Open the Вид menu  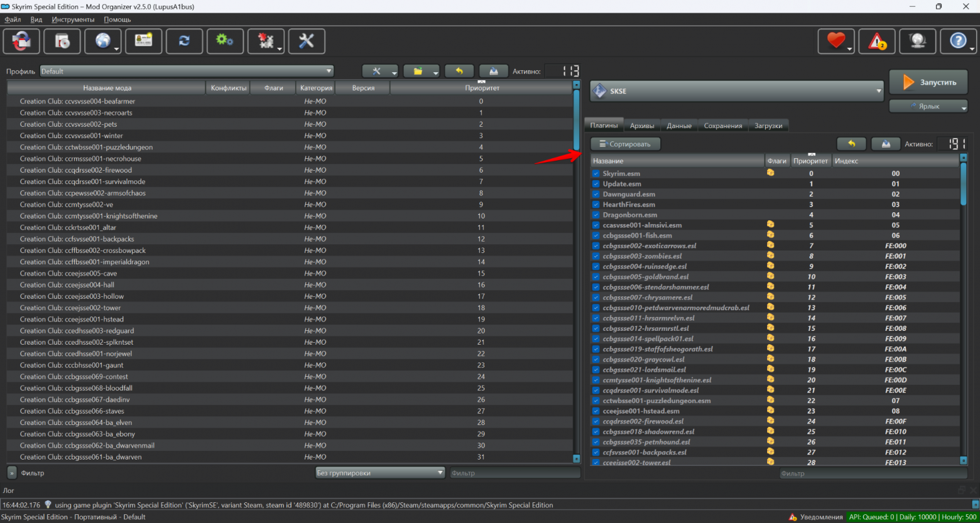tap(36, 19)
